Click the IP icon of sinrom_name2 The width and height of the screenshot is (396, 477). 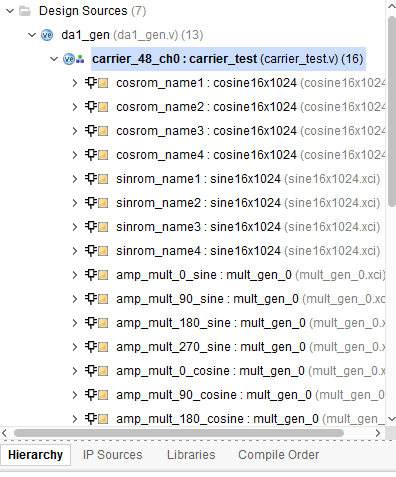point(97,202)
